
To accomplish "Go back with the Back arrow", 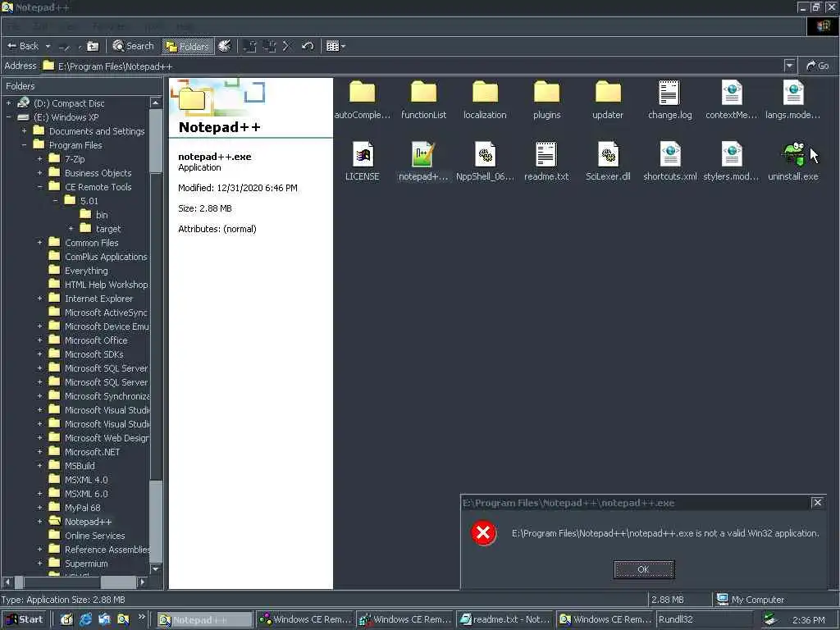I will [x=22, y=46].
